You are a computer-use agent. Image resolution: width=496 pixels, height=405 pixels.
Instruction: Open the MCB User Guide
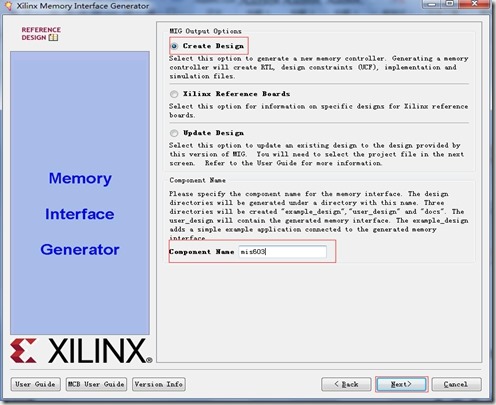pos(96,384)
